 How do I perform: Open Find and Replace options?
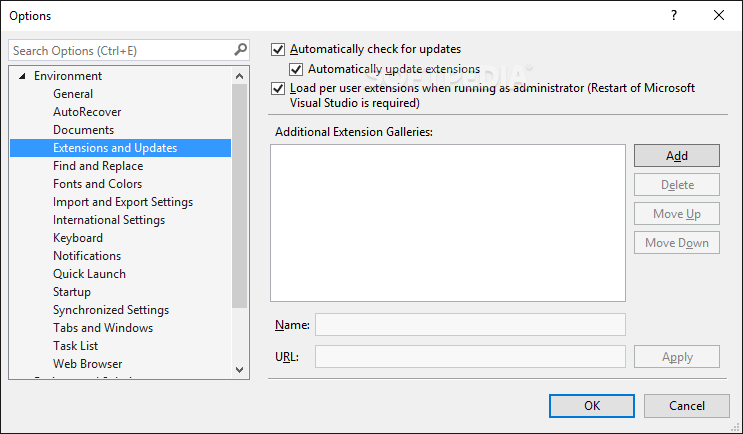click(98, 166)
